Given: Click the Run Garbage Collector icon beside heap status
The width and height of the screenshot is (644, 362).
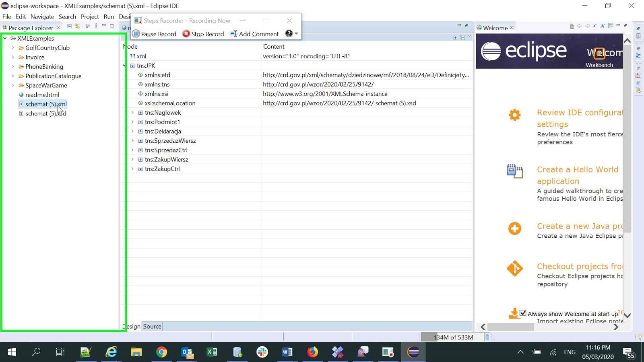Looking at the screenshot, I should [487, 337].
